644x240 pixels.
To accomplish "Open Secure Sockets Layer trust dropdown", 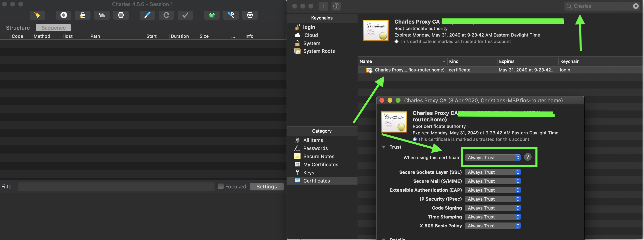I will 492,172.
